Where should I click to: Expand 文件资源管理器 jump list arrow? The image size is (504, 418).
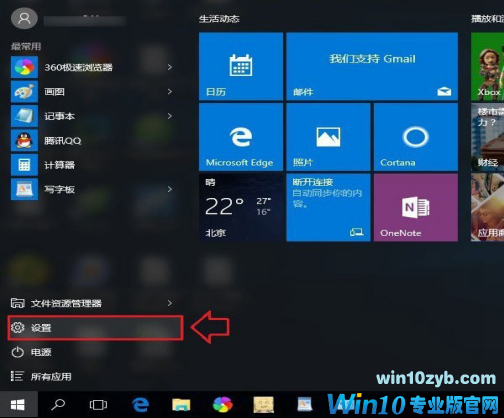[x=170, y=303]
